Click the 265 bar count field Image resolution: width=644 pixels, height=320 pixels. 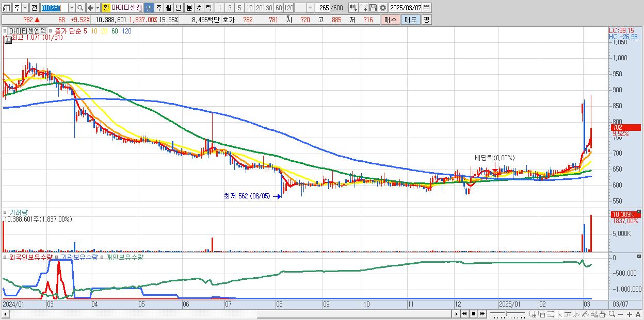(323, 8)
